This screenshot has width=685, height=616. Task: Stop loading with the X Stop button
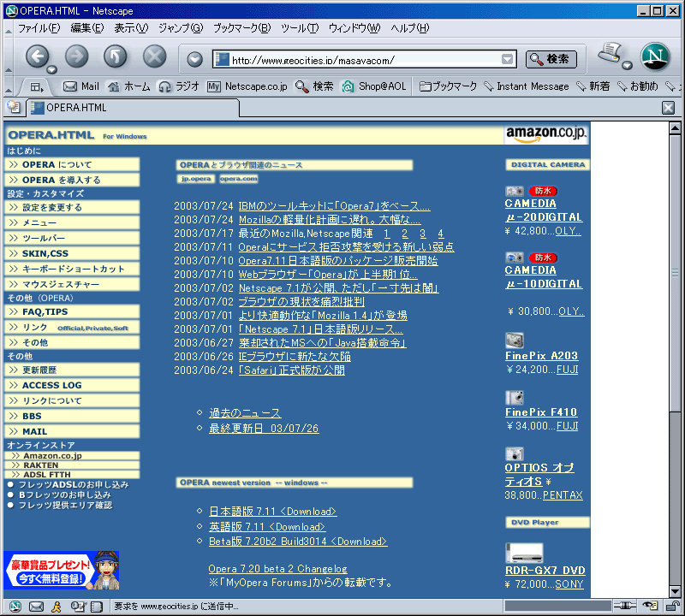155,56
